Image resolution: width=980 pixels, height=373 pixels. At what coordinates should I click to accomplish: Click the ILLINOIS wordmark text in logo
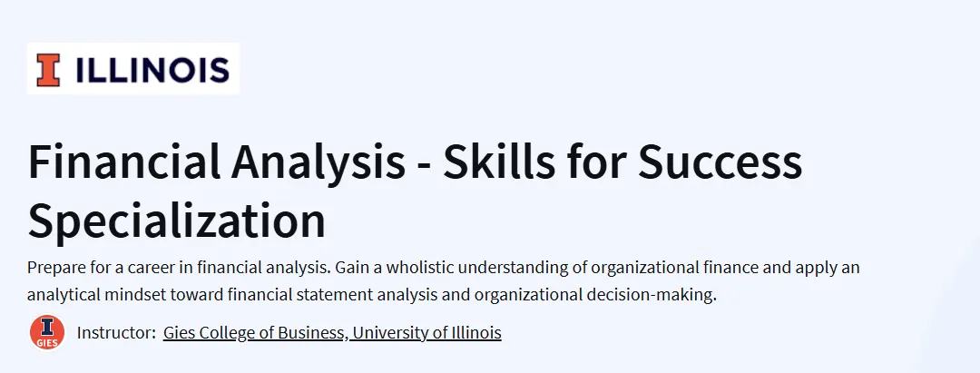pyautogui.click(x=152, y=70)
